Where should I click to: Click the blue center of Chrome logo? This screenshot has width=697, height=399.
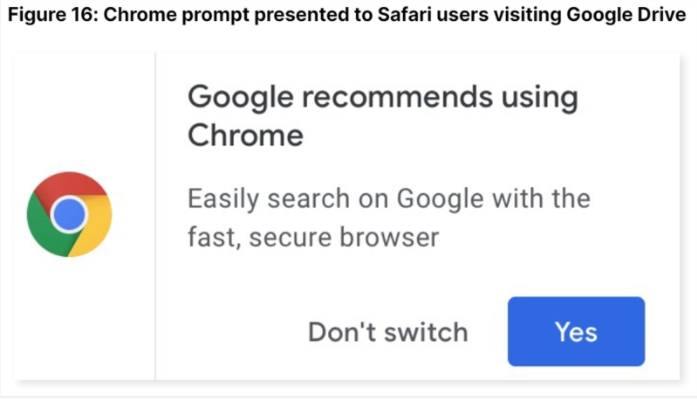pyautogui.click(x=69, y=215)
